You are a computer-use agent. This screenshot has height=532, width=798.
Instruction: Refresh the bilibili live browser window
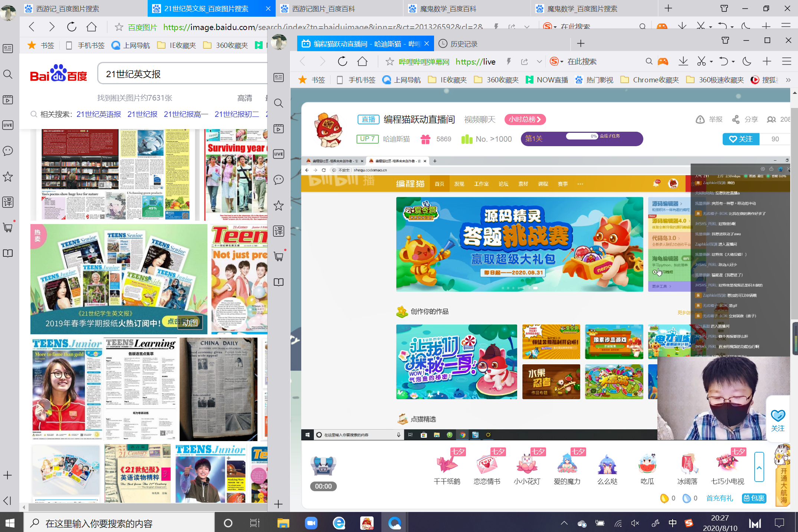(342, 62)
